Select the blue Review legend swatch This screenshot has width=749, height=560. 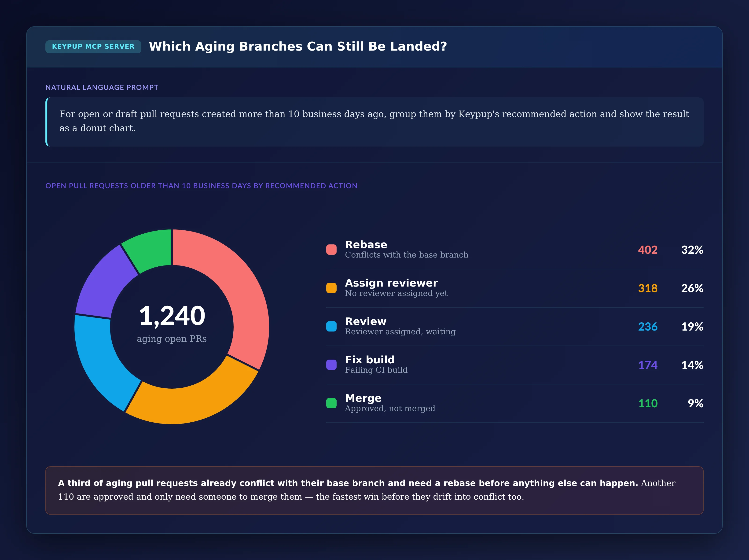[x=331, y=326]
